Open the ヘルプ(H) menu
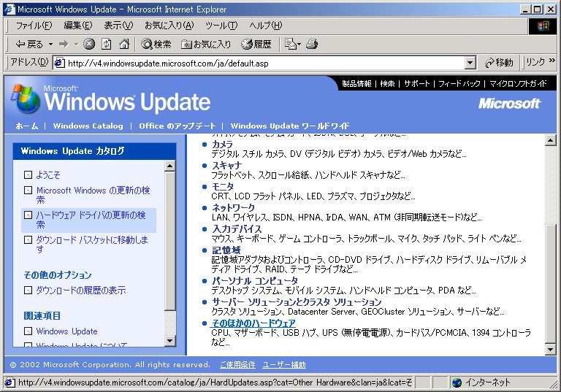The height and width of the screenshot is (392, 561). coord(266,26)
